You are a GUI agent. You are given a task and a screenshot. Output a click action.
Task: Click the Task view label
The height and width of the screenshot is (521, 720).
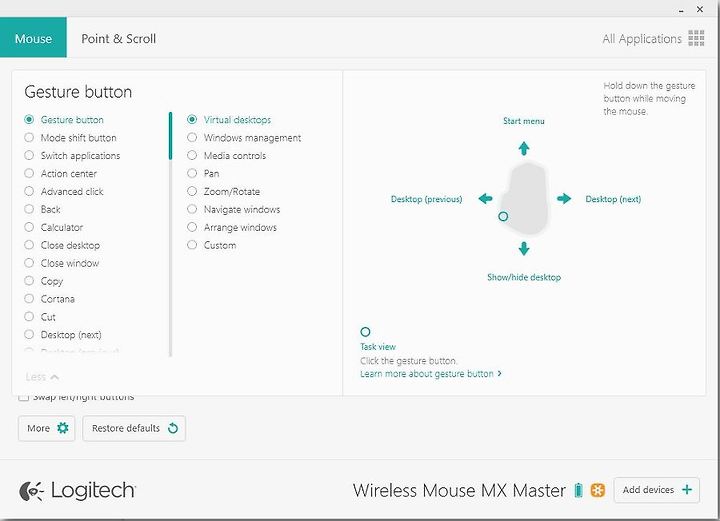[378, 347]
